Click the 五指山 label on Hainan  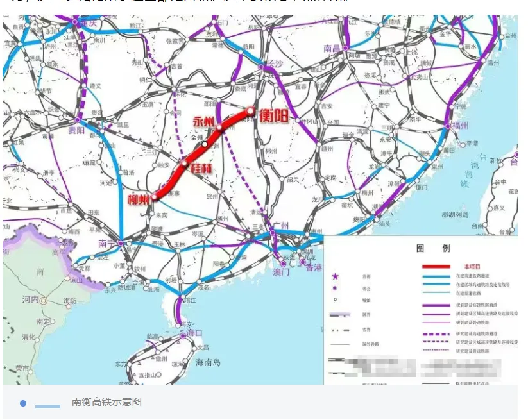[147, 374]
